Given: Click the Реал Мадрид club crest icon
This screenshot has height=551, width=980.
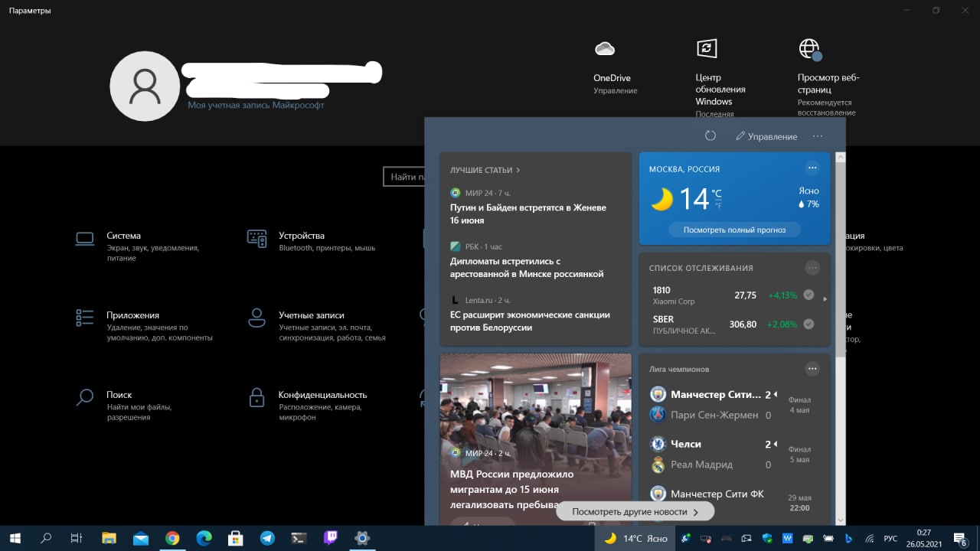Looking at the screenshot, I should tap(658, 465).
